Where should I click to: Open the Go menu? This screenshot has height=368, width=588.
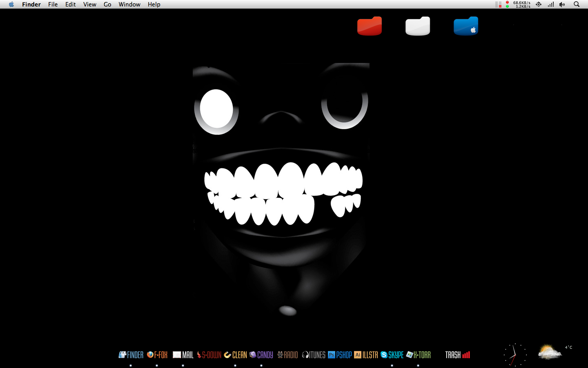(107, 4)
